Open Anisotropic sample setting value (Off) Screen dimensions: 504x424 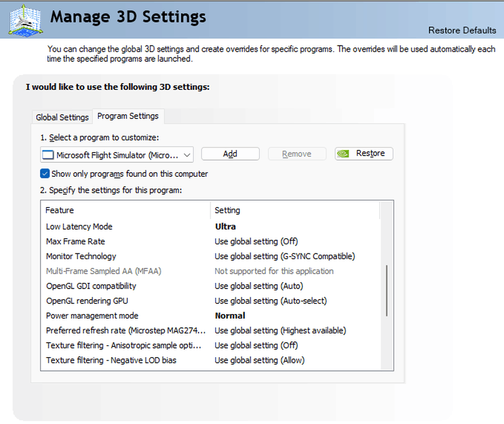pyautogui.click(x=256, y=345)
